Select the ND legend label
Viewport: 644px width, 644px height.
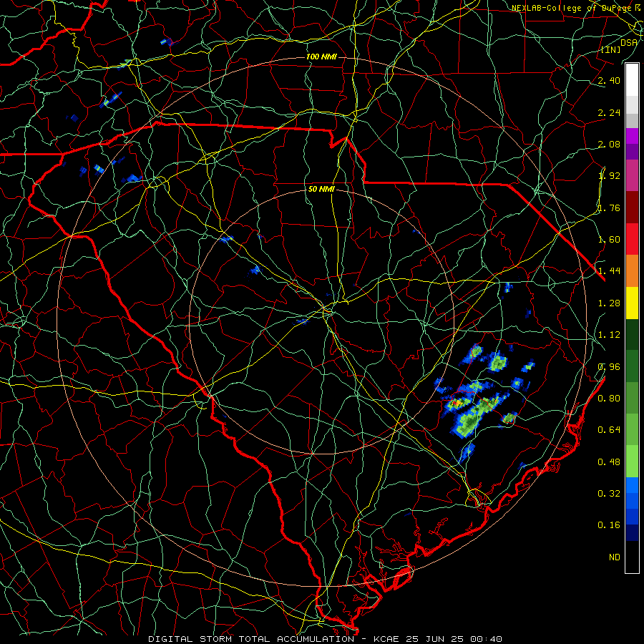(x=615, y=557)
